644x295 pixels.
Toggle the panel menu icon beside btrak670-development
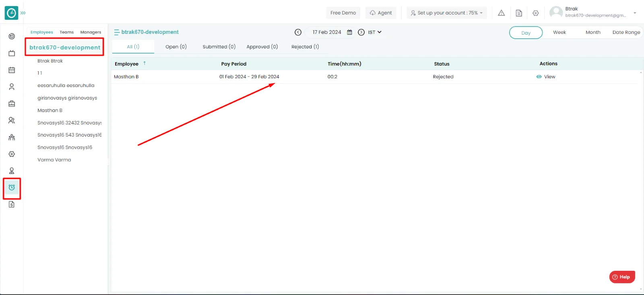click(117, 32)
